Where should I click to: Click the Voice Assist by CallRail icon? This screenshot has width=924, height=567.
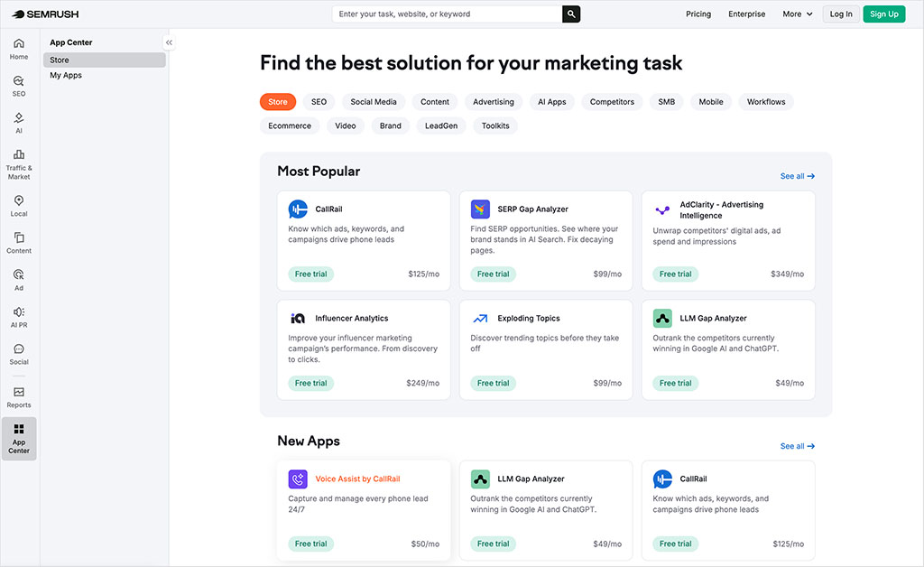click(298, 479)
